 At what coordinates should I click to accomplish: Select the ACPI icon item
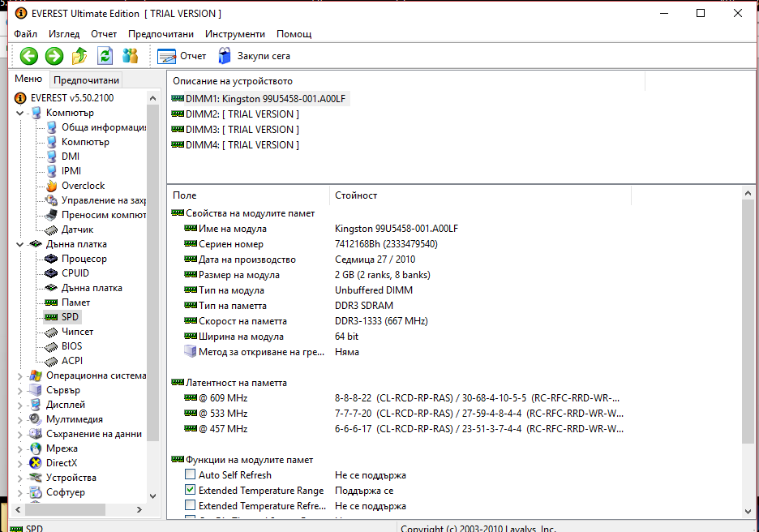coord(51,361)
